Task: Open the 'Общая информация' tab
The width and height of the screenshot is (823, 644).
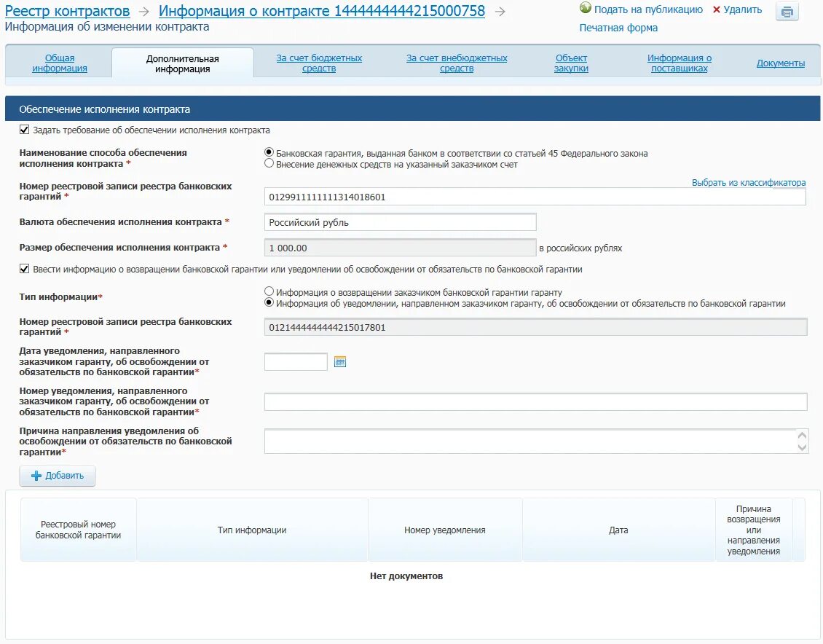Action: tap(59, 63)
